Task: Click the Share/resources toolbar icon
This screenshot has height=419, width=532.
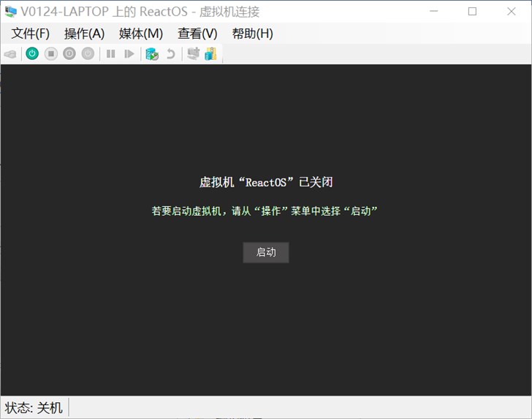Action: pos(210,53)
